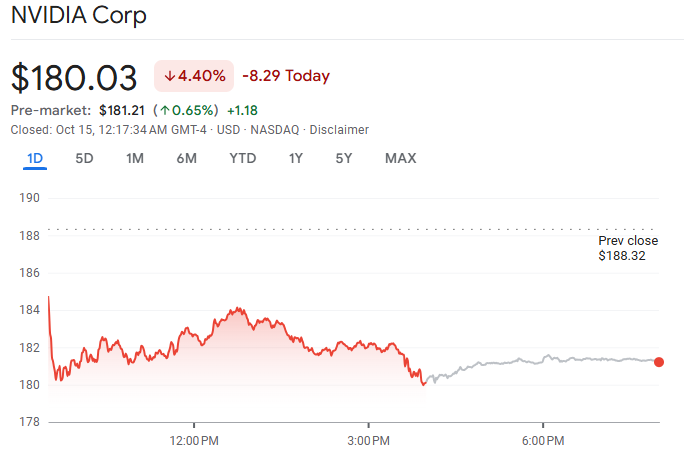Screen dimensions: 684x459
Task: Click the 6:00 PM time axis marker
Action: [542, 440]
